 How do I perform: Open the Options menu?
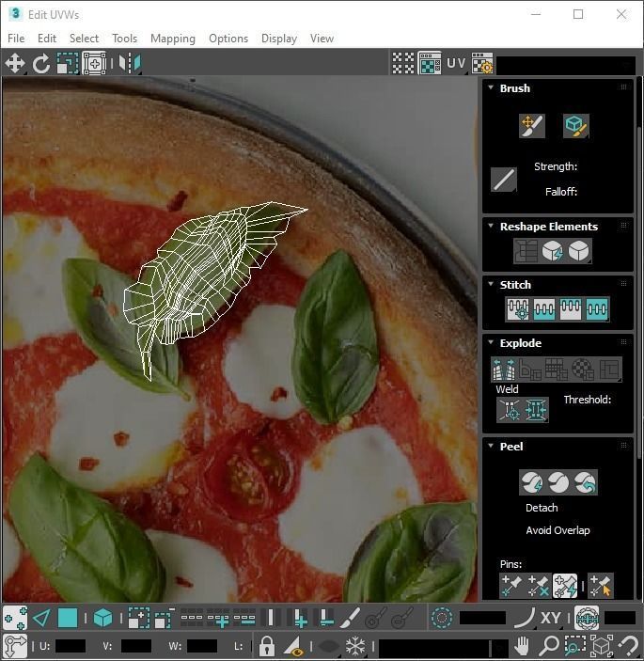tap(228, 39)
